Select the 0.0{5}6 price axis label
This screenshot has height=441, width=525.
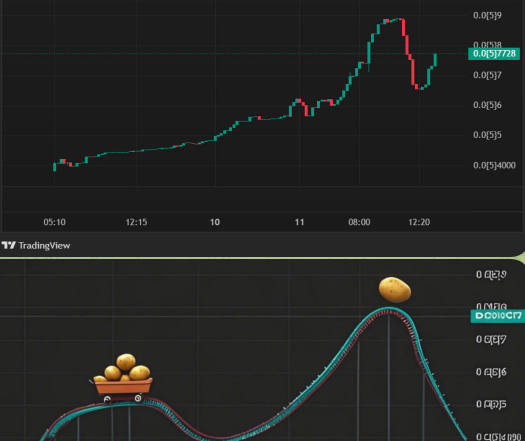click(487, 105)
